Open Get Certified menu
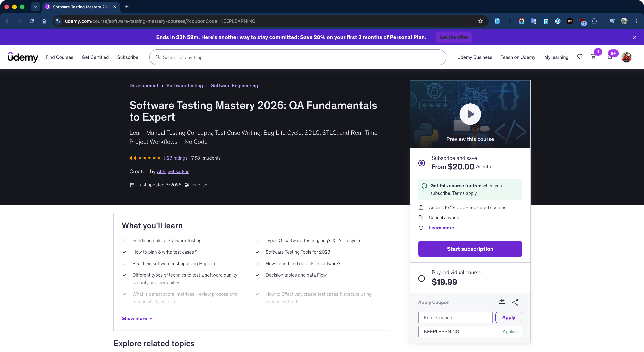This screenshot has width=644, height=352. [x=95, y=57]
